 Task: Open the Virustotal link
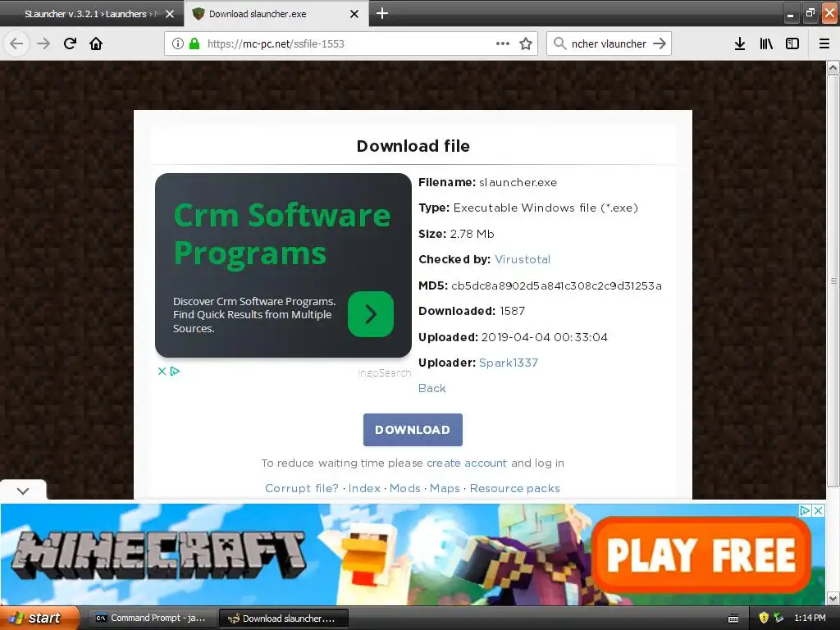click(523, 259)
